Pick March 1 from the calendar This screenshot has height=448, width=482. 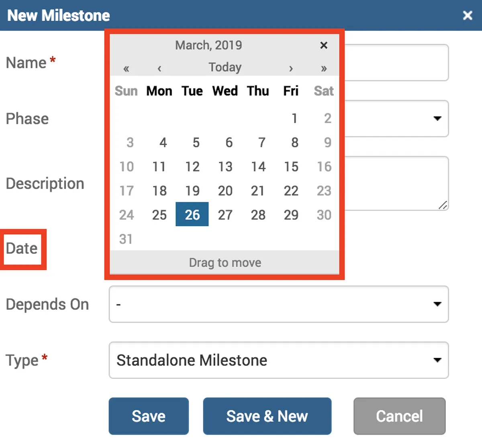tap(294, 119)
